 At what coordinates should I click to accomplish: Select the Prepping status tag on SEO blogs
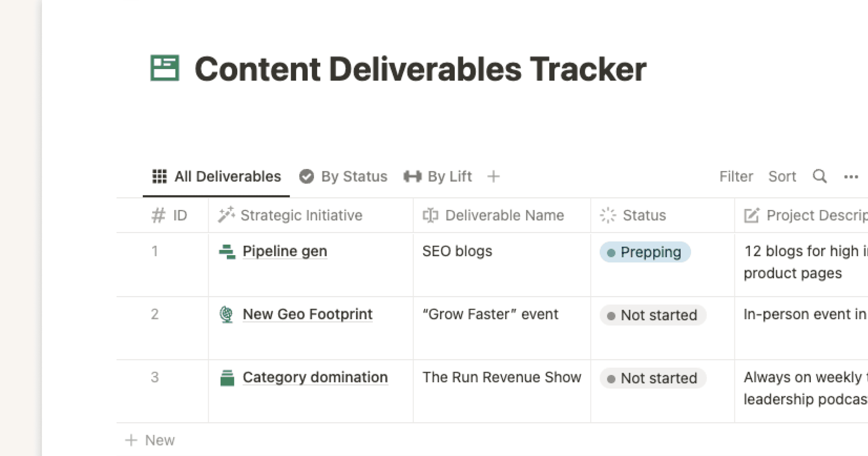pos(645,252)
